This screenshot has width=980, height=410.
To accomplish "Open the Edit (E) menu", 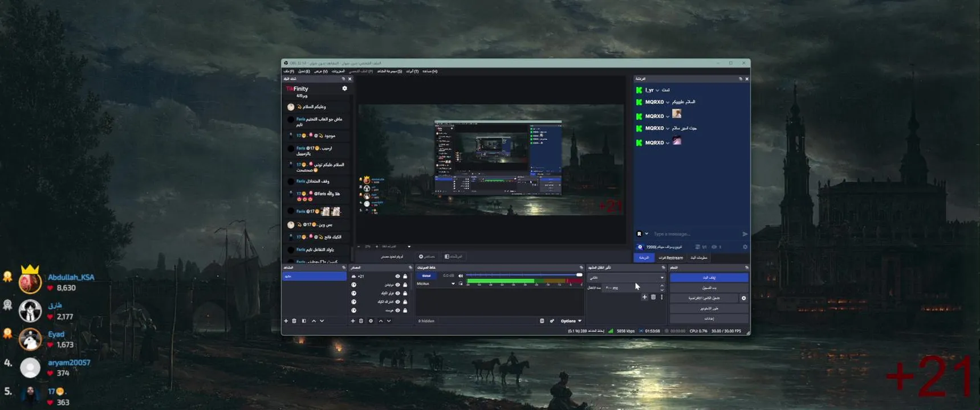I will (304, 71).
